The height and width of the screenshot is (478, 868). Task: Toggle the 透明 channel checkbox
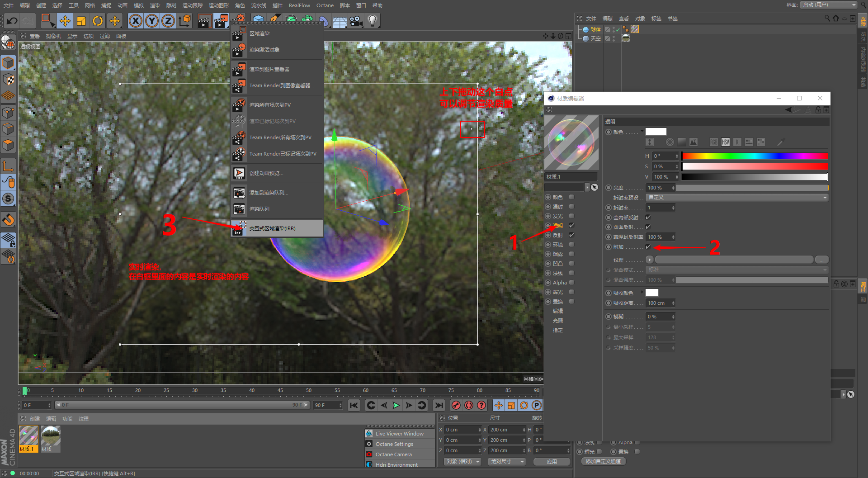click(x=571, y=225)
